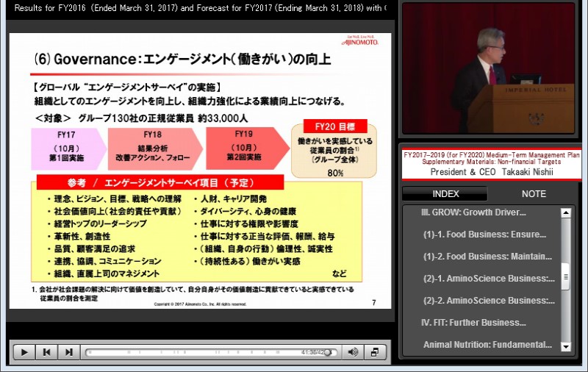Open the INDEX tab
588x372 pixels.
pos(445,194)
